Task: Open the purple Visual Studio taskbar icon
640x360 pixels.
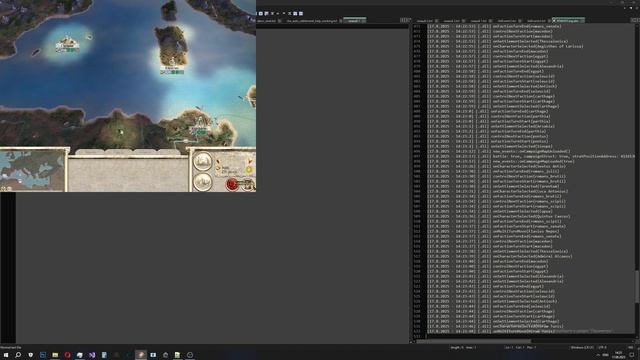Action: (x=92, y=355)
